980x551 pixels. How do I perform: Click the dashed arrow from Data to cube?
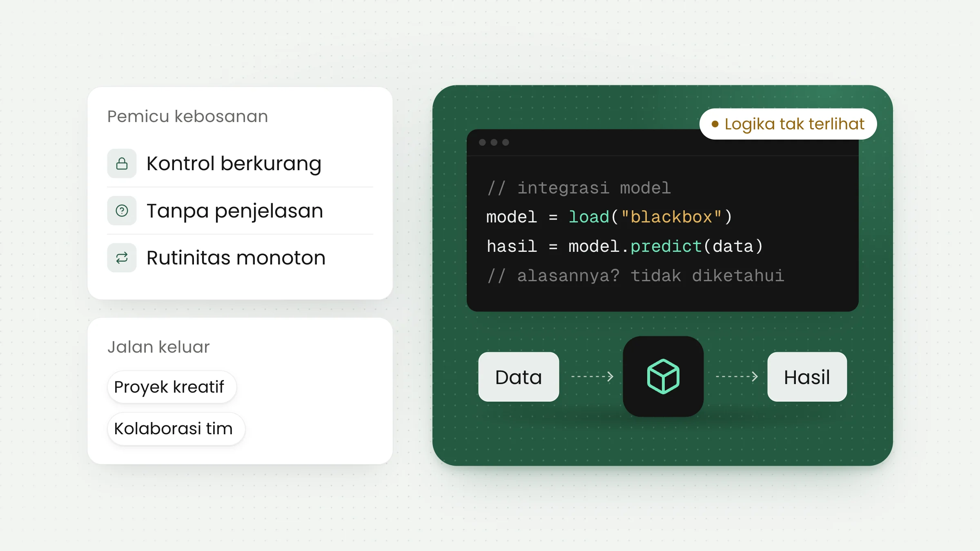pyautogui.click(x=592, y=376)
